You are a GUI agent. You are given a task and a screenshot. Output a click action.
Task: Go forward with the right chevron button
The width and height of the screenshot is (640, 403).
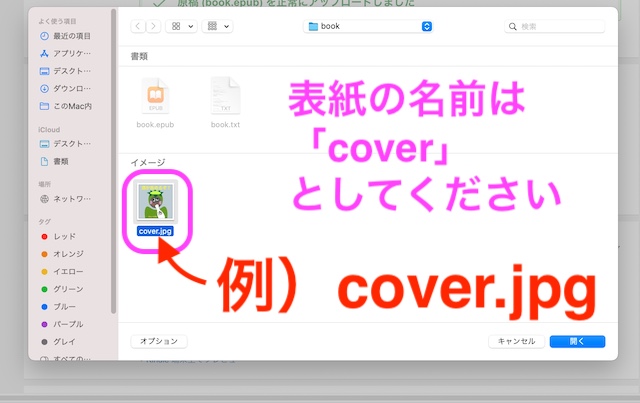click(157, 26)
